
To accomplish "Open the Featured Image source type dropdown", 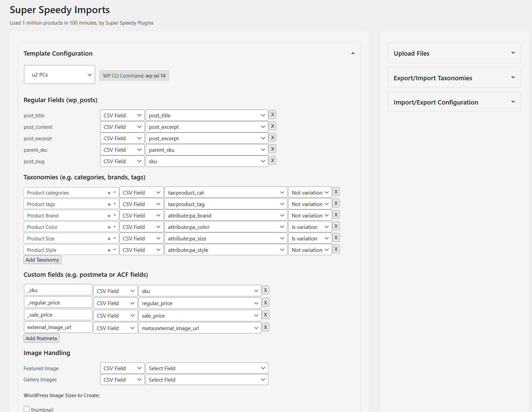I will pyautogui.click(x=122, y=368).
